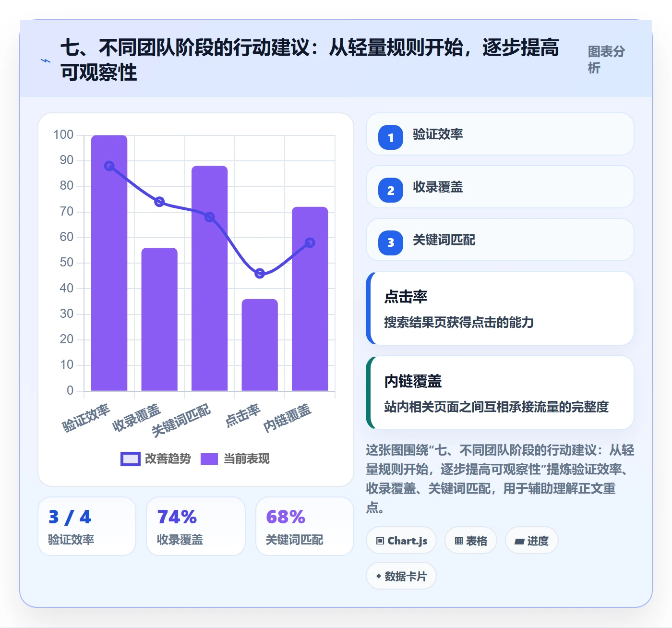672x628 pixels.
Task: Click the 关键词匹配 bar in chart
Action: pyautogui.click(x=210, y=278)
